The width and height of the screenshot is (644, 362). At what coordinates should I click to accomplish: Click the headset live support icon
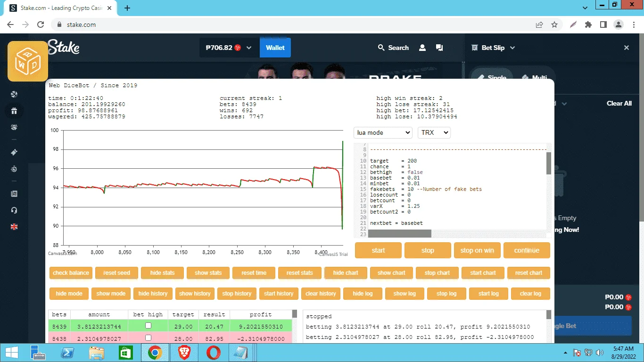(x=14, y=210)
